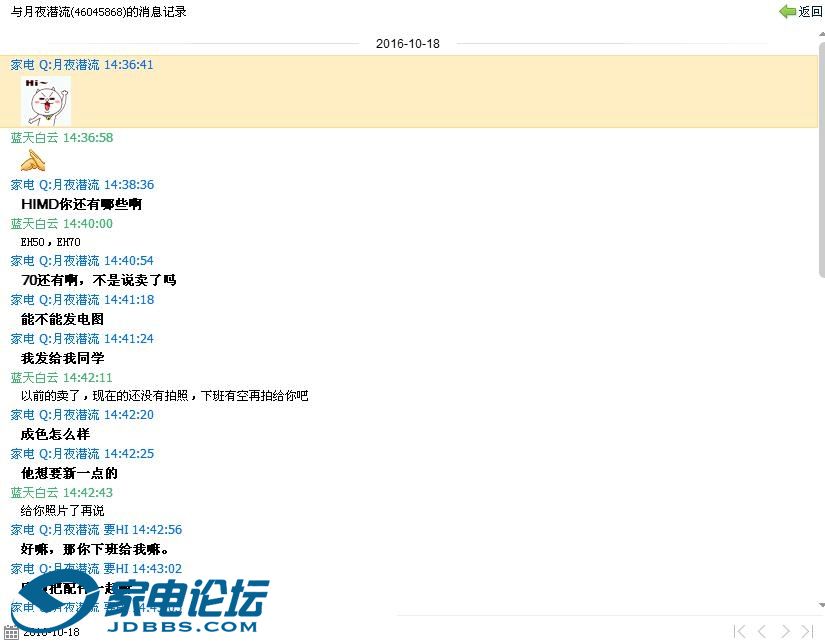Select the reply 'EH50，EH70'

(x=51, y=242)
